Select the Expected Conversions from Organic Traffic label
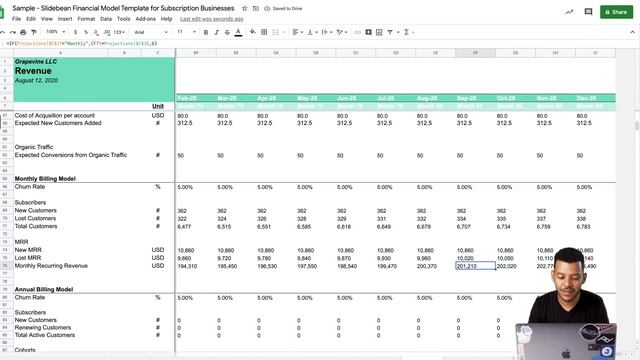640x360 pixels. (71, 155)
